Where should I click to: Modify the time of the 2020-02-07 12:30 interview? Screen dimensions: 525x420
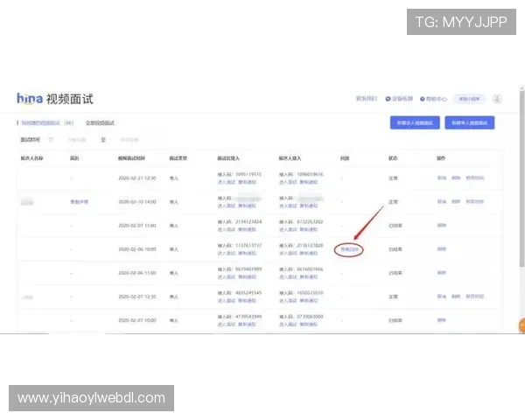coord(475,297)
